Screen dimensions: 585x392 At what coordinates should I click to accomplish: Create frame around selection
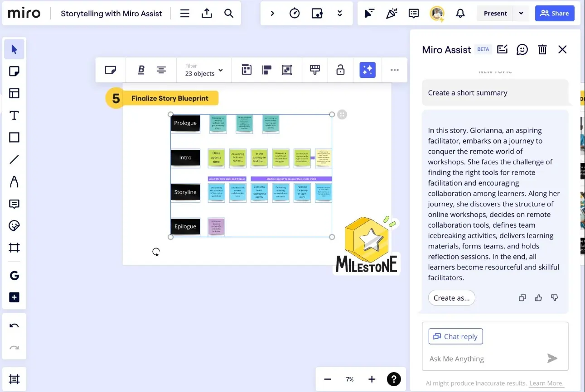(x=287, y=70)
